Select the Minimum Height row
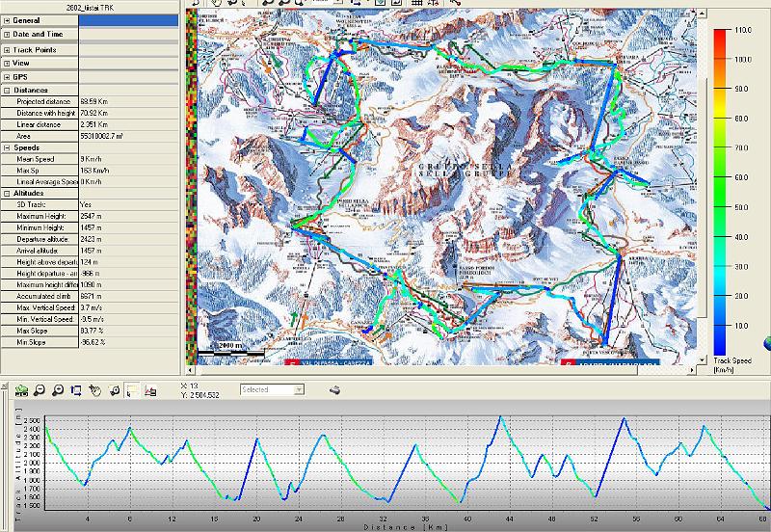The width and height of the screenshot is (771, 532). click(x=90, y=227)
